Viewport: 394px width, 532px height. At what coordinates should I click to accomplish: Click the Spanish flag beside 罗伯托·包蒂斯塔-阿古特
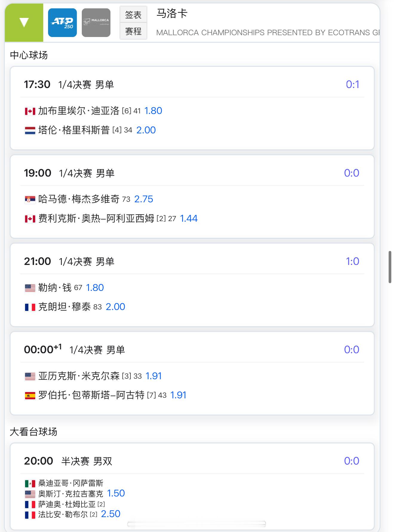(30, 396)
